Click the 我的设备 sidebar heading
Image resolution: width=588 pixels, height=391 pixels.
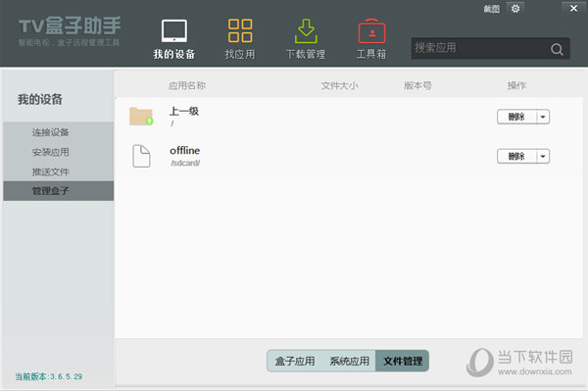tap(40, 99)
